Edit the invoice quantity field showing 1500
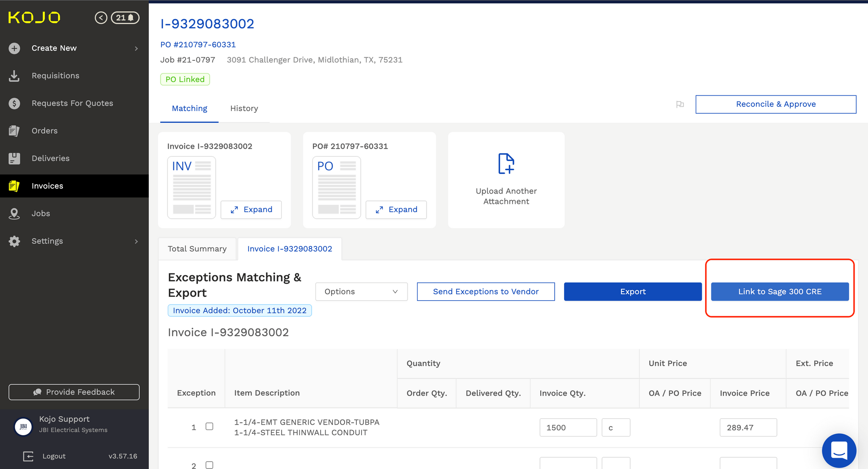The height and width of the screenshot is (469, 868). click(568, 427)
